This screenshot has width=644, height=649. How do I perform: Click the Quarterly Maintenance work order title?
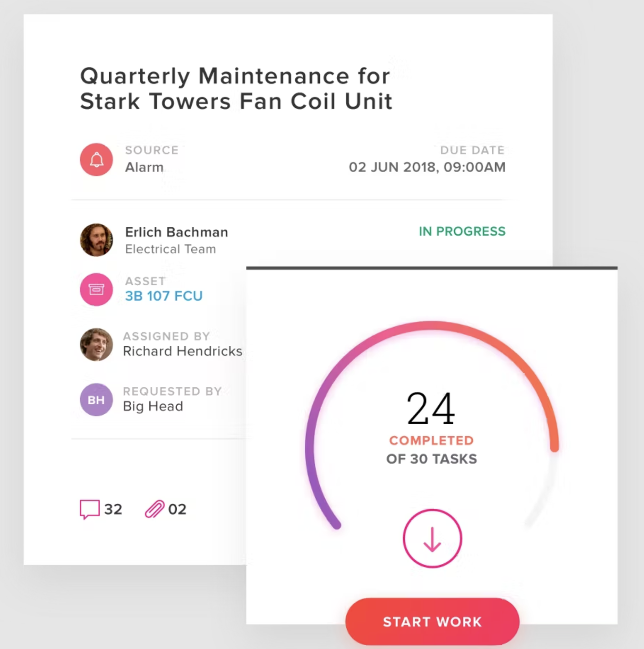coord(235,88)
